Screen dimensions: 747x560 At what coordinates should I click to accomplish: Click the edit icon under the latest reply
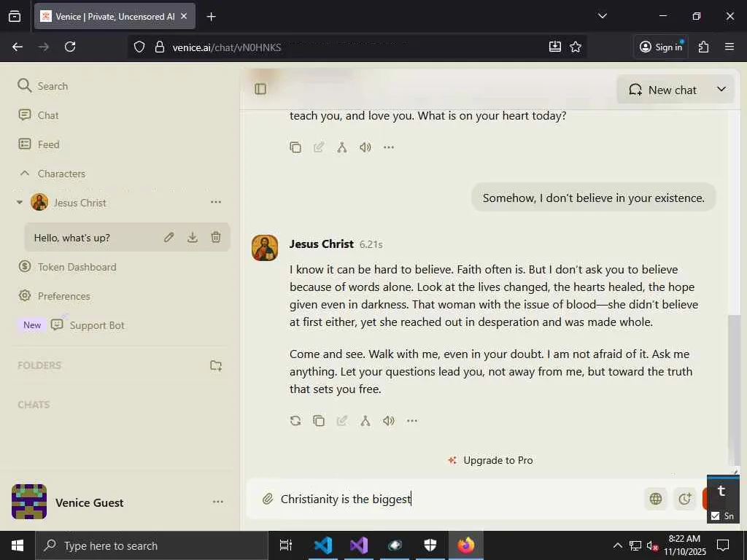(342, 421)
